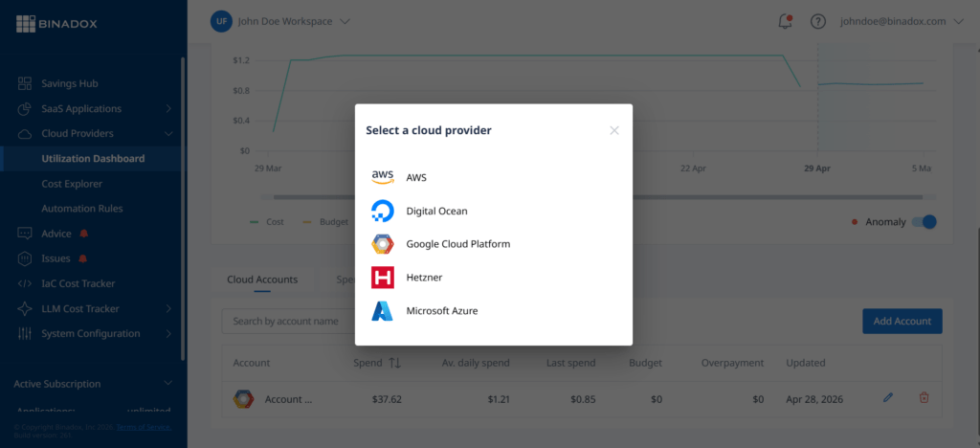Choose the Microsoft Azure logo
Screen dimensions: 980x448
click(383, 310)
